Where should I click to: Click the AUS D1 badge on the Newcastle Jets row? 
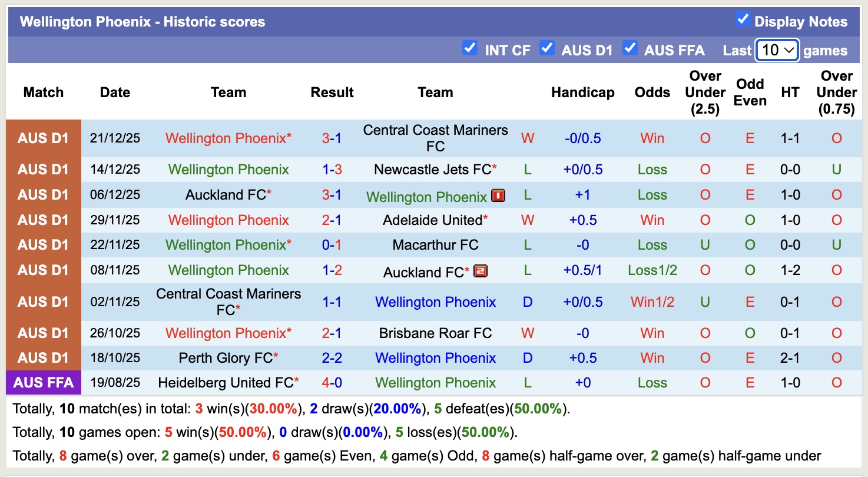[44, 170]
